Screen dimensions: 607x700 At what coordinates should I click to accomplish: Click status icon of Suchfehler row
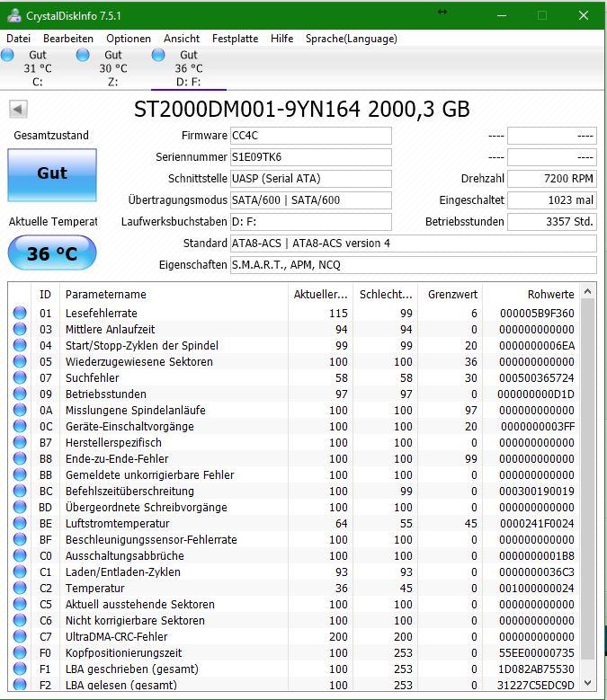click(20, 377)
